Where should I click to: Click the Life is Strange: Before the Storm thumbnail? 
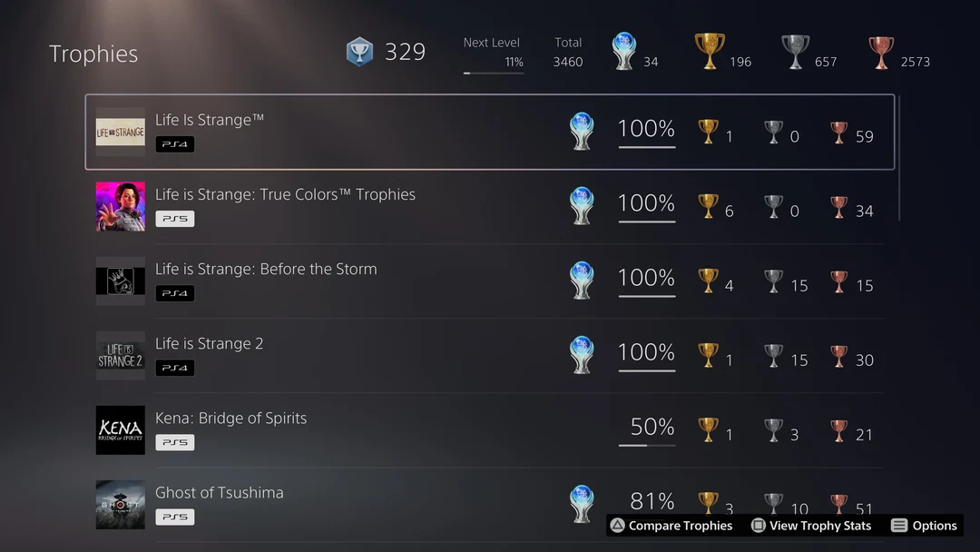[120, 281]
